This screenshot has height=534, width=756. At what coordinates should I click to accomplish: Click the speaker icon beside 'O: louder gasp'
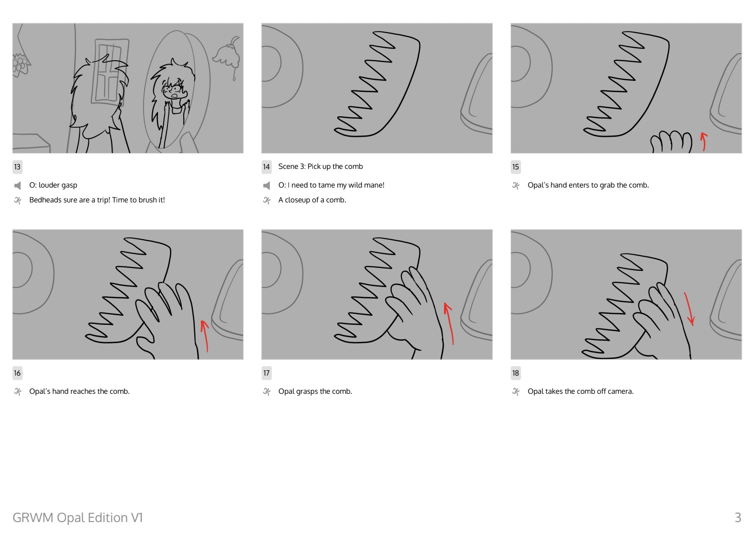coord(18,185)
